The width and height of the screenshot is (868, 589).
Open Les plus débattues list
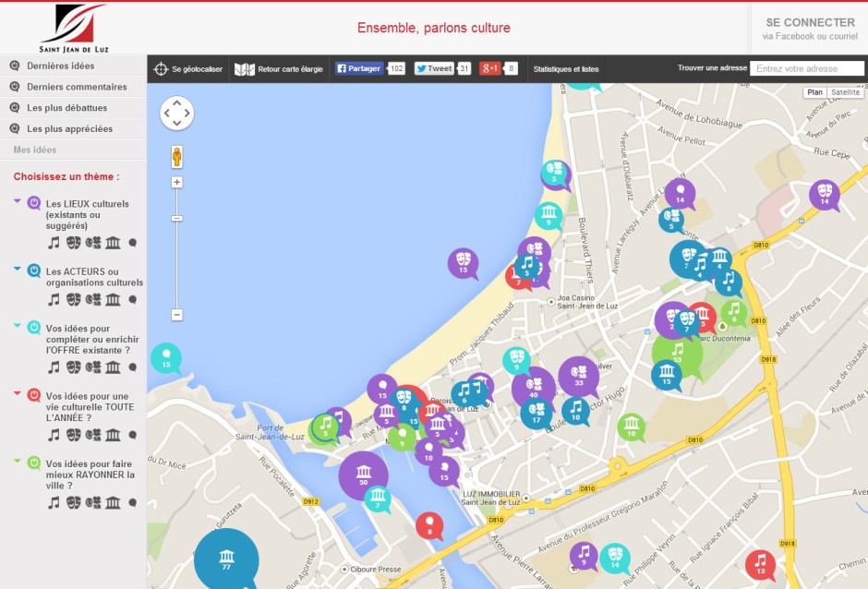(66, 107)
